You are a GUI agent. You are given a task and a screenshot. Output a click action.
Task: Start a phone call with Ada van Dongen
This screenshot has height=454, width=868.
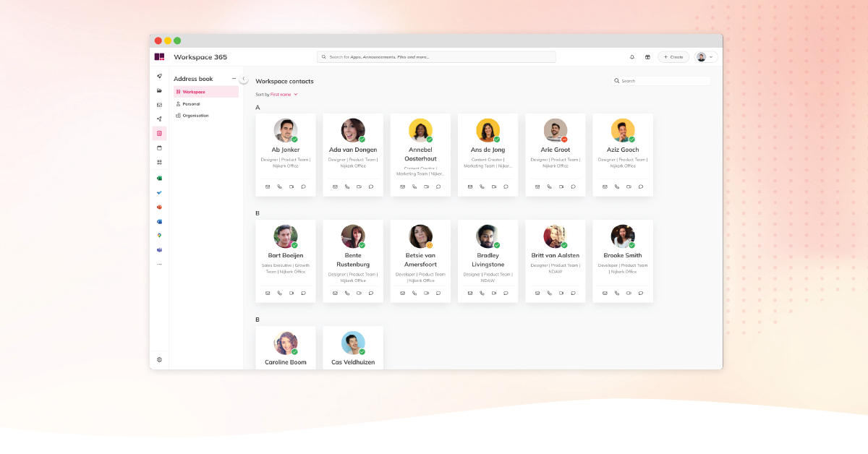click(346, 187)
